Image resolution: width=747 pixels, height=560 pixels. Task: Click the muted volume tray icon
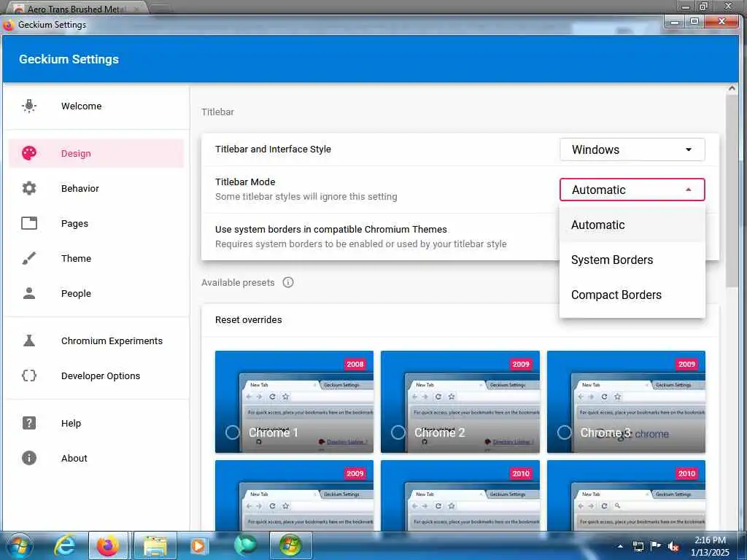click(673, 546)
